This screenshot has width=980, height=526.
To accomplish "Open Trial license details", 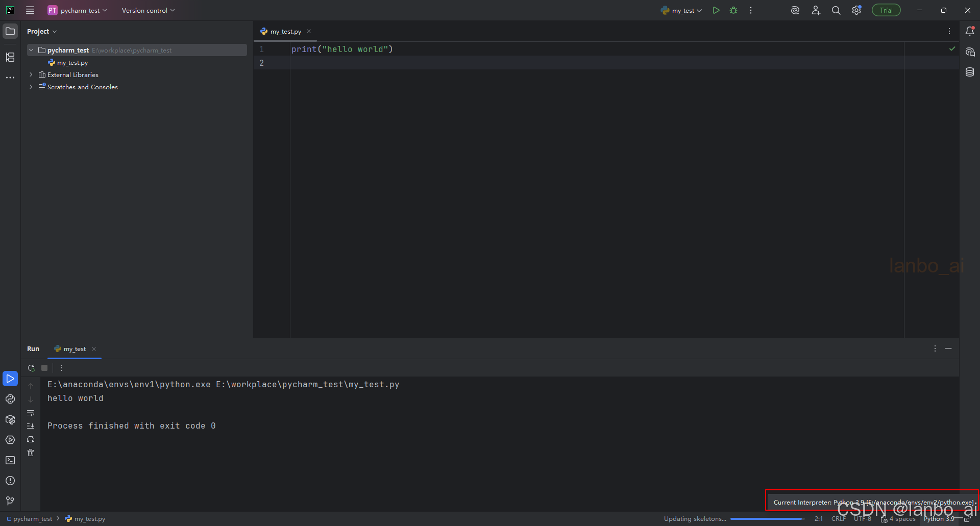I will [886, 10].
